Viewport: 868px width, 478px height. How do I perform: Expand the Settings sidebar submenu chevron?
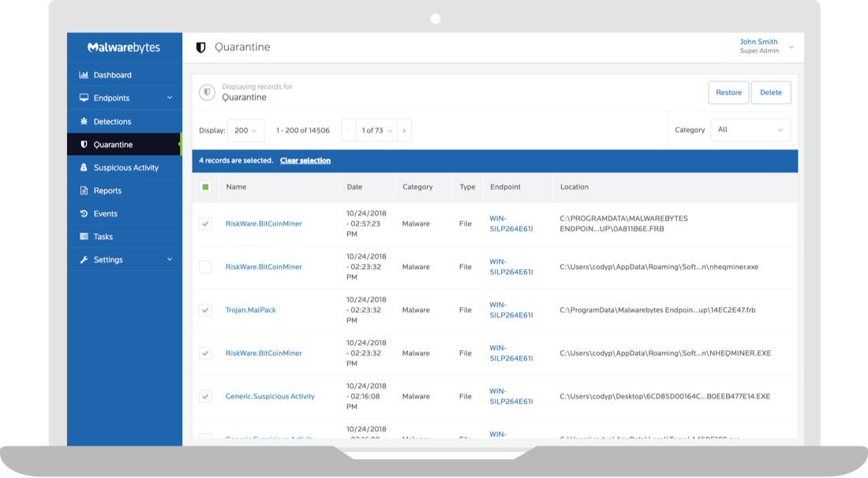(170, 260)
